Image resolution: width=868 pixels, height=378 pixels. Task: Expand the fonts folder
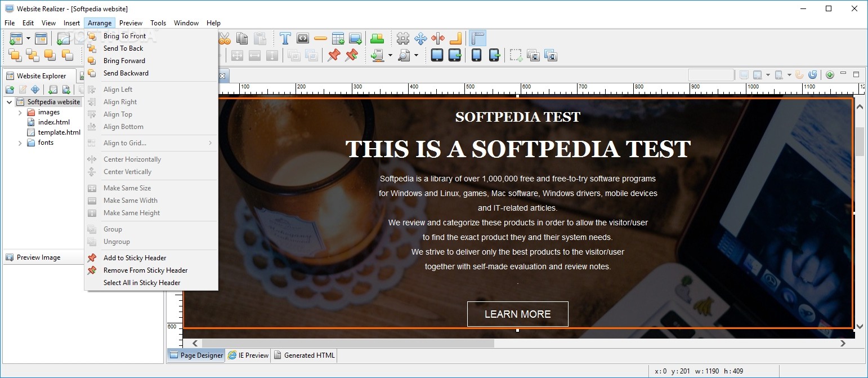[20, 143]
